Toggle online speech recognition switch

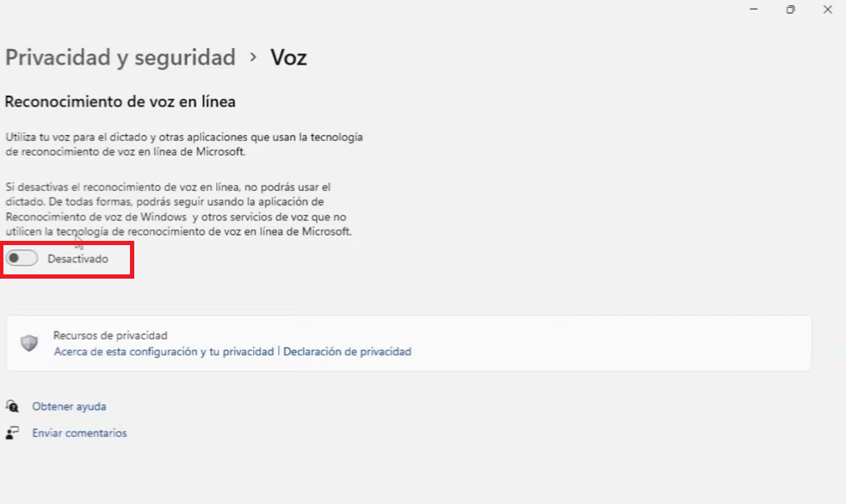tap(22, 258)
